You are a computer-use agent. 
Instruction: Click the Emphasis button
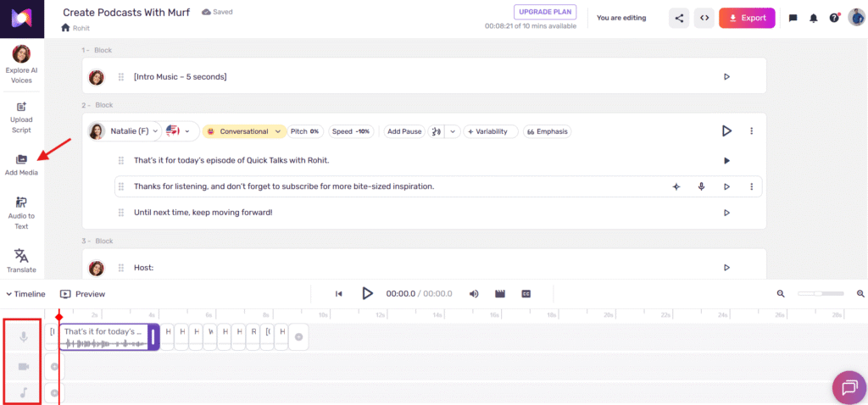548,131
